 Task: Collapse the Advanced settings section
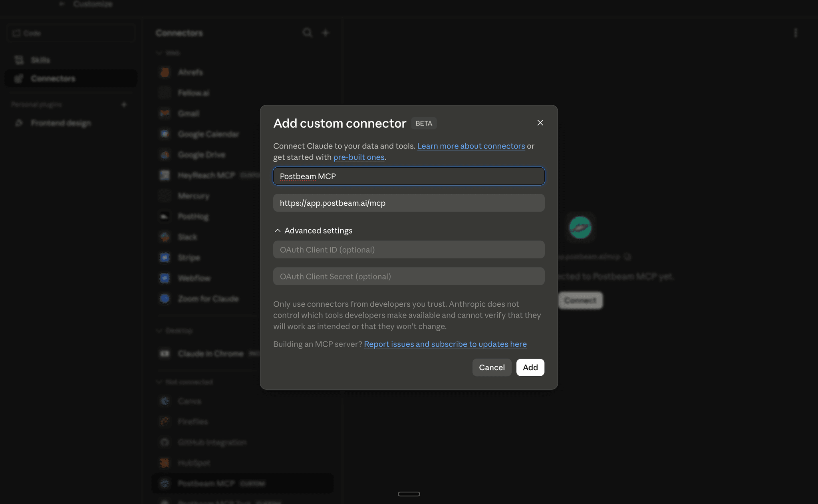tap(313, 231)
